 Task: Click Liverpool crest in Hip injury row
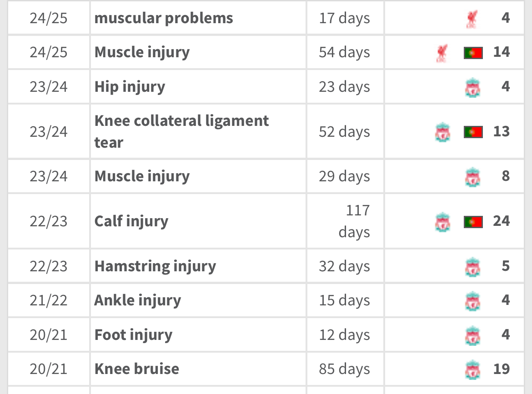472,88
